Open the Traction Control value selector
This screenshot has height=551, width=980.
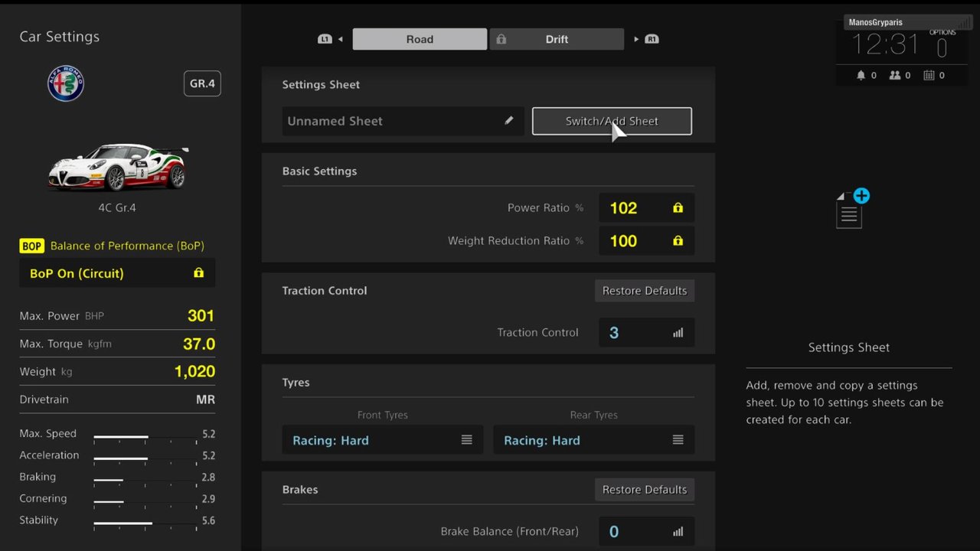[646, 332]
